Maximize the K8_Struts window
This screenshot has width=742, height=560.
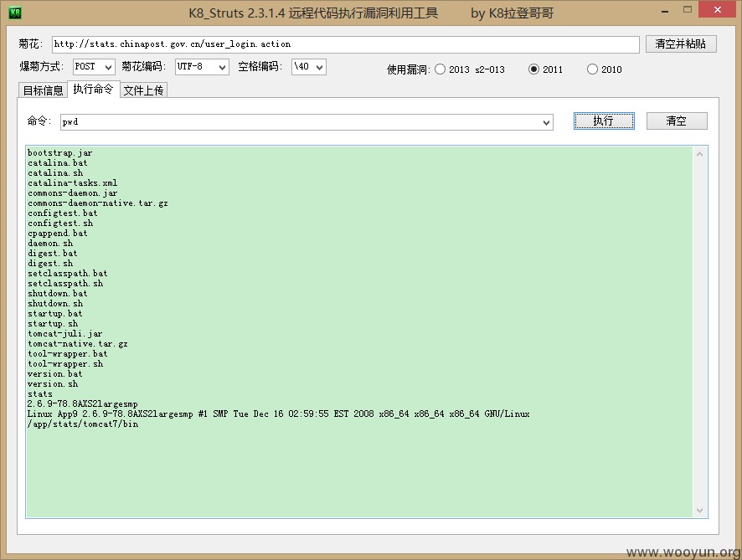(x=688, y=9)
